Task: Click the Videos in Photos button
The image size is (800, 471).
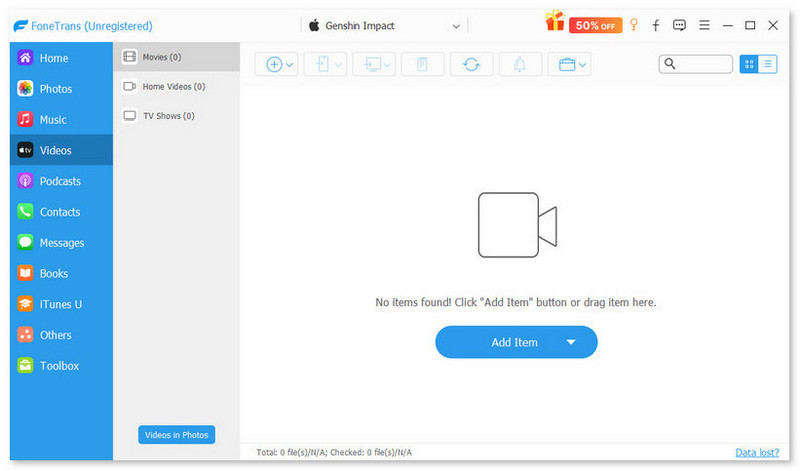Action: (x=176, y=435)
